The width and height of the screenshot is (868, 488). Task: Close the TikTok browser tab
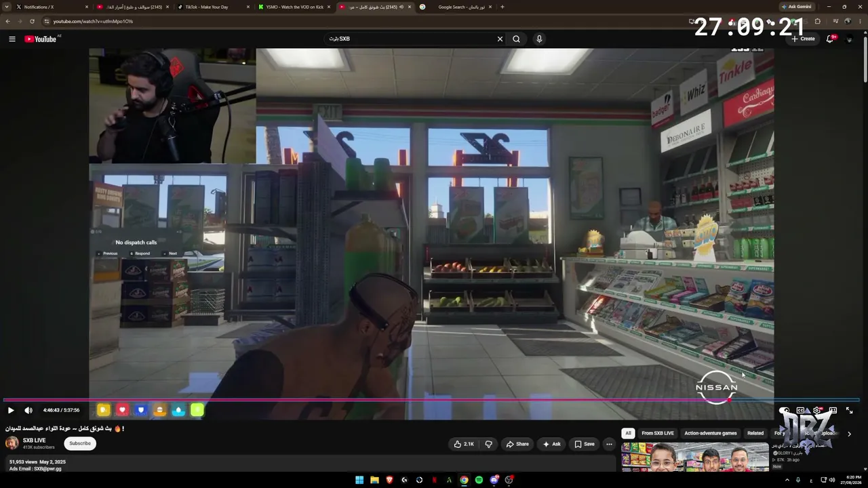pos(248,7)
